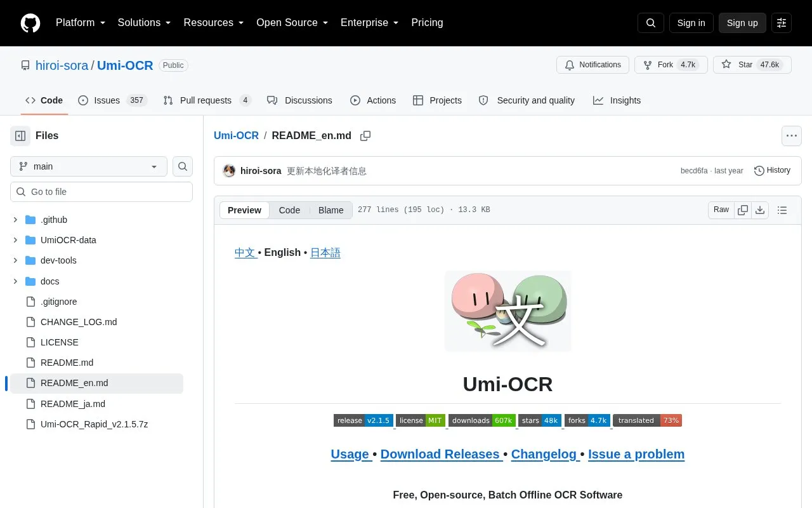The height and width of the screenshot is (508, 812).
Task: Copy the README_en.md file path
Action: [x=365, y=136]
